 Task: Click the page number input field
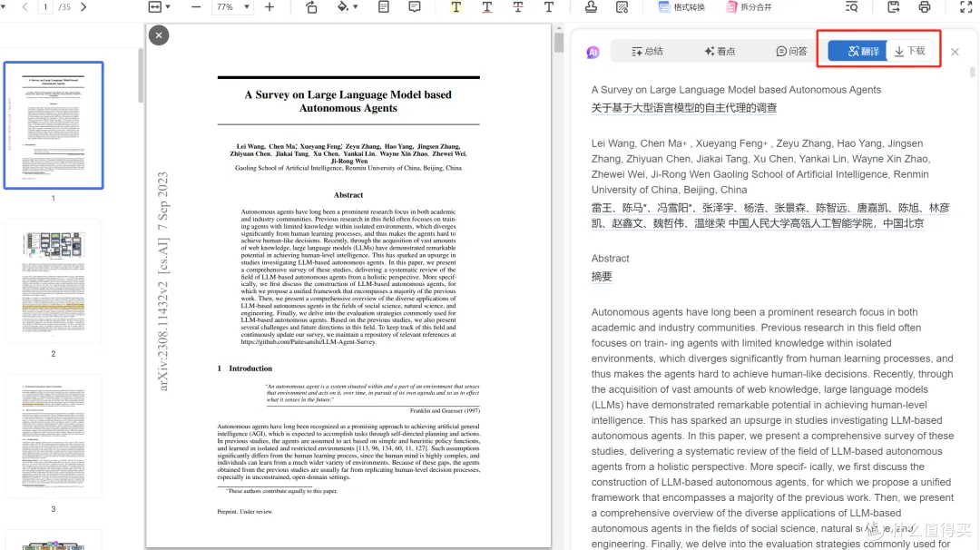pyautogui.click(x=45, y=7)
